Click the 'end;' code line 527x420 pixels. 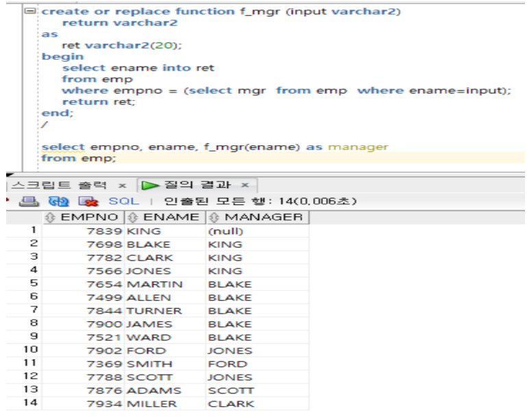[57, 113]
